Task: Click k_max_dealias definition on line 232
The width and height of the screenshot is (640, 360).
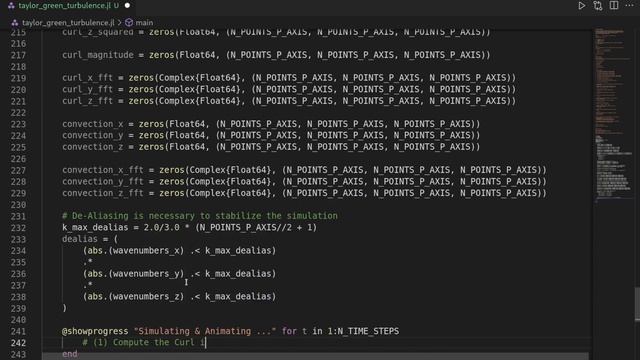Action: tap(95, 227)
